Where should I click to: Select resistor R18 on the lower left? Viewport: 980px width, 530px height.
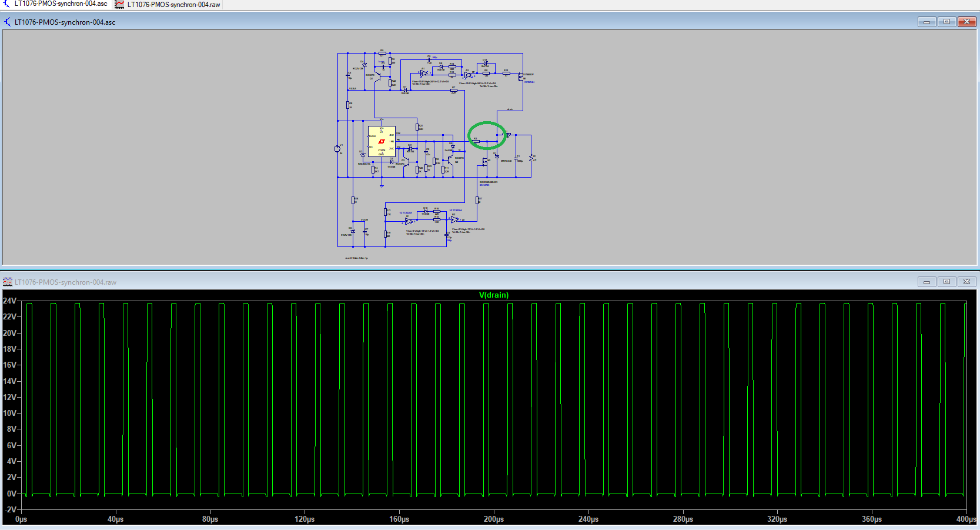pos(353,200)
